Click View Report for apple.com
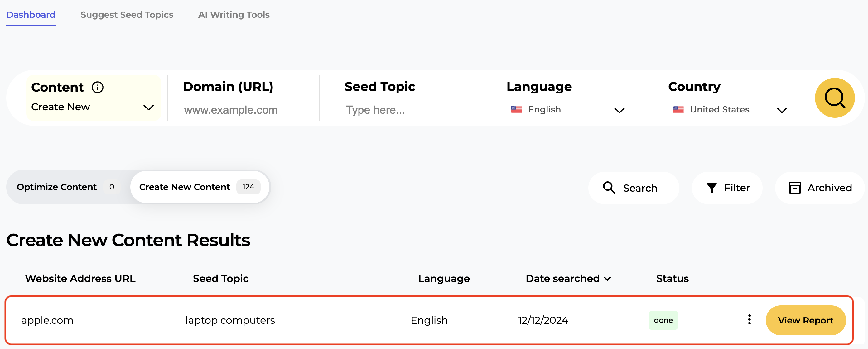This screenshot has height=349, width=868. click(805, 320)
